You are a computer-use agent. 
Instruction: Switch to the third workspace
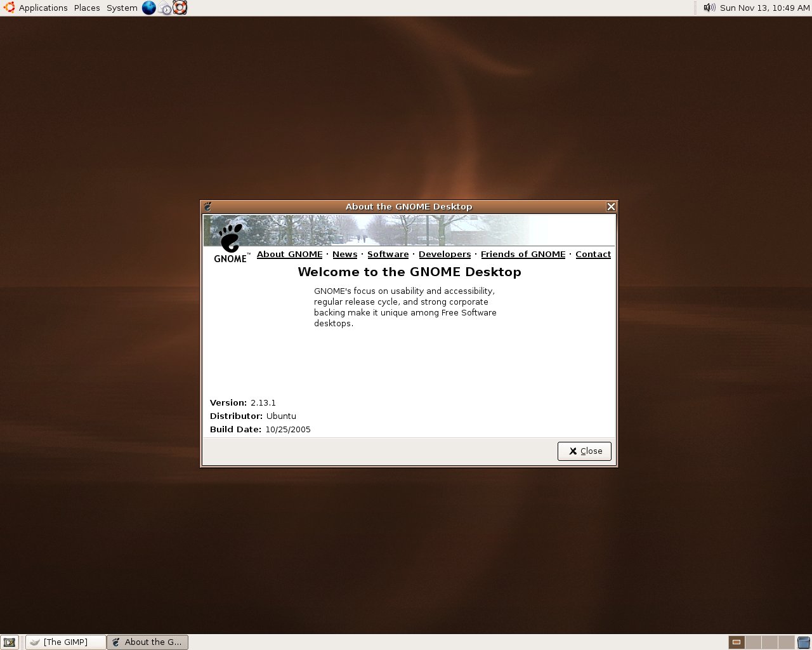click(769, 642)
